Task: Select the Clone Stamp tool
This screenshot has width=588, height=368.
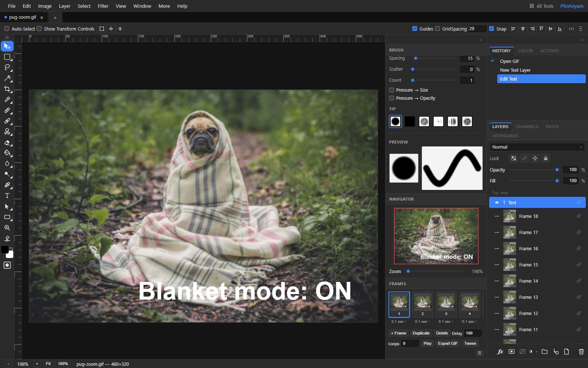Action: (7, 131)
